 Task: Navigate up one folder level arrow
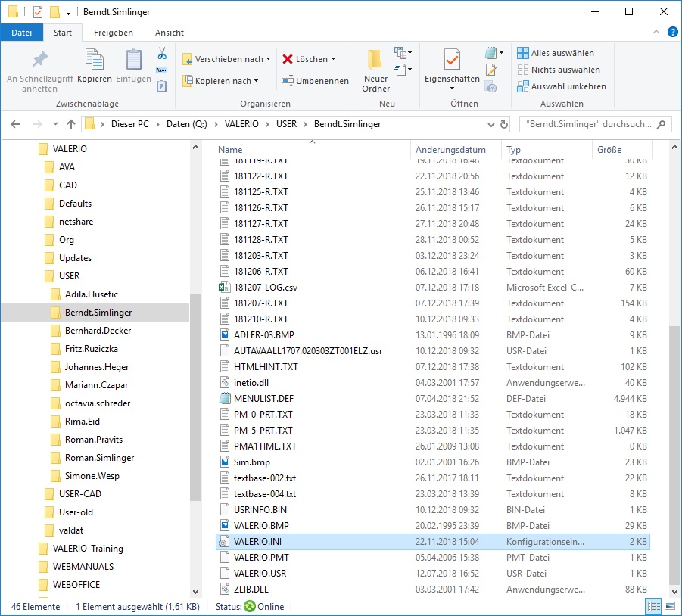tap(71, 124)
